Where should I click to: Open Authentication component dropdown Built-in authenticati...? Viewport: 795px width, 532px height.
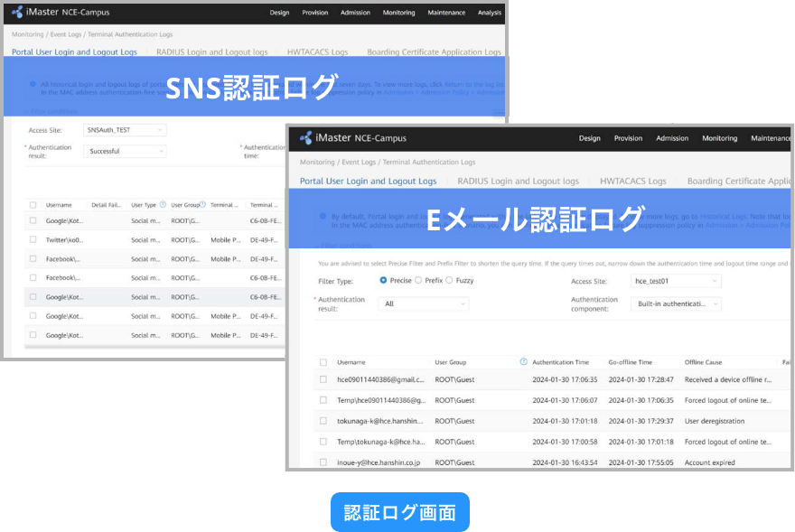(676, 303)
